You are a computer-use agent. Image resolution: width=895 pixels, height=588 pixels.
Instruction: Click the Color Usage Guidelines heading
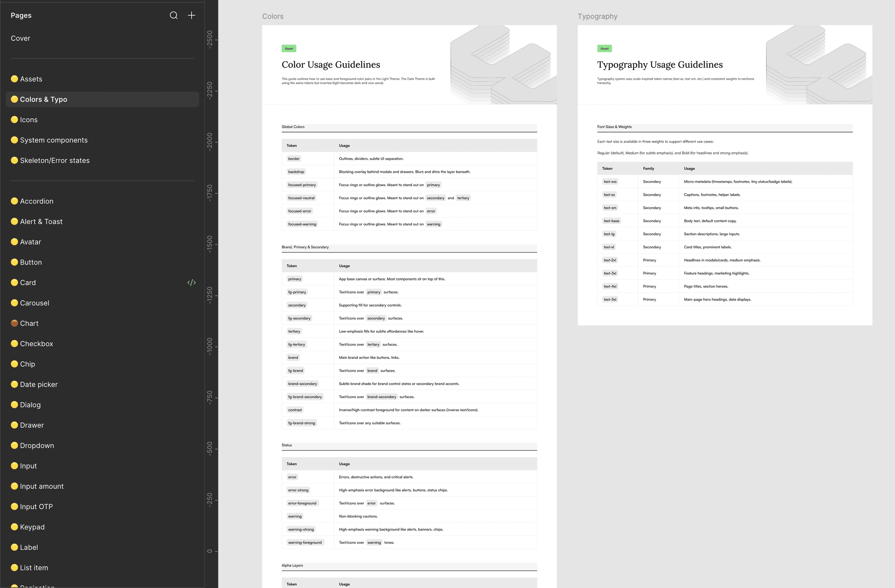(331, 65)
